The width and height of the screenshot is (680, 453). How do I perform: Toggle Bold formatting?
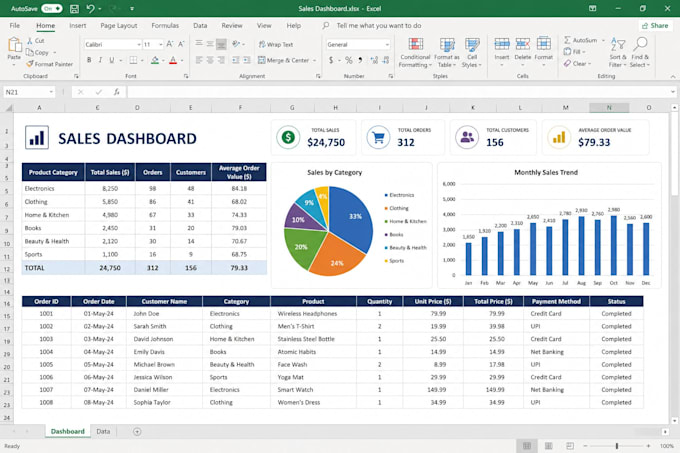coord(89,60)
